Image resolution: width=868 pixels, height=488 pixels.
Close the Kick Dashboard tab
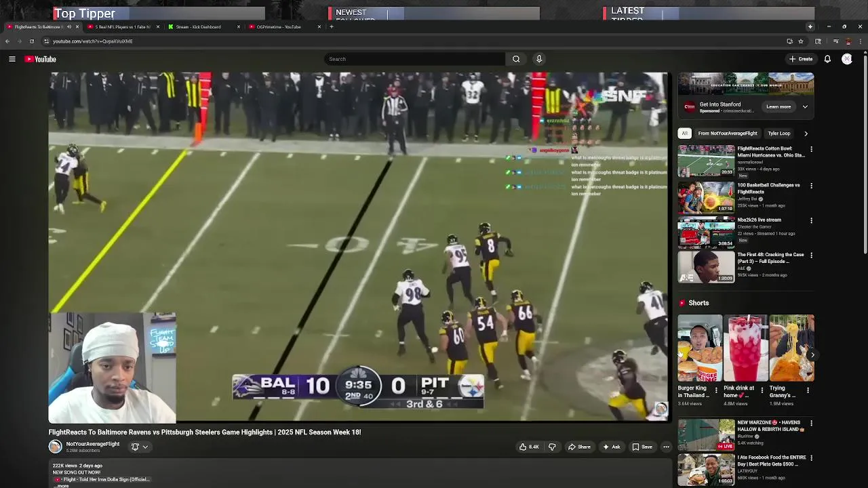[x=239, y=27]
